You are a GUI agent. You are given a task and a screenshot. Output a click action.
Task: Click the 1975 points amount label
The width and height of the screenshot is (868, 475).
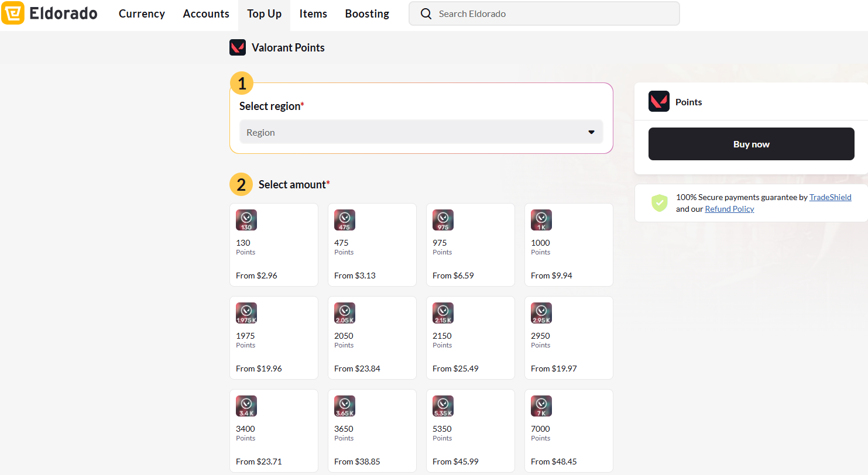click(245, 336)
